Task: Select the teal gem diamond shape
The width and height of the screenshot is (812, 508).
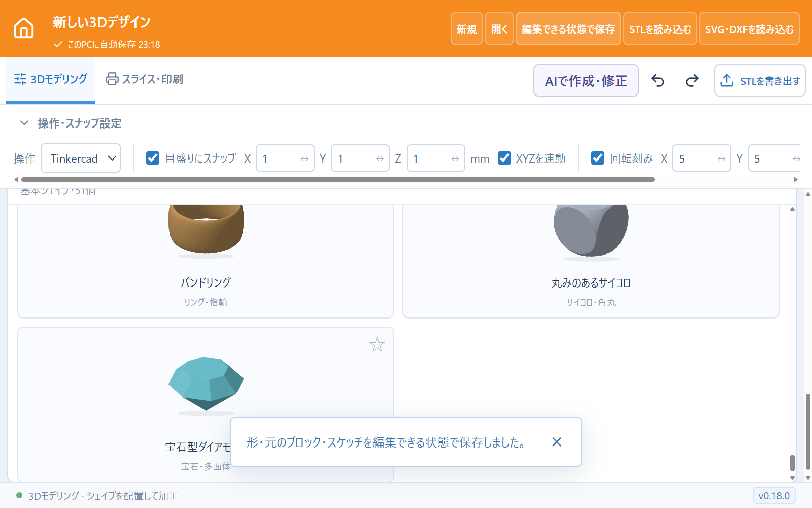Action: tap(206, 404)
